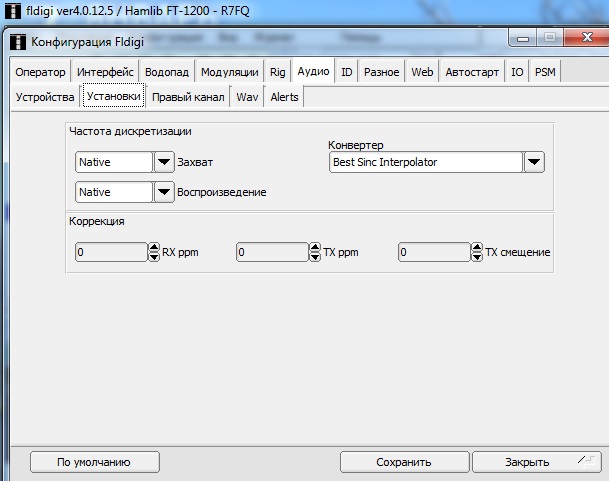The height and width of the screenshot is (481, 609).
Task: Decrease RX ppm with down arrow
Action: pos(154,257)
